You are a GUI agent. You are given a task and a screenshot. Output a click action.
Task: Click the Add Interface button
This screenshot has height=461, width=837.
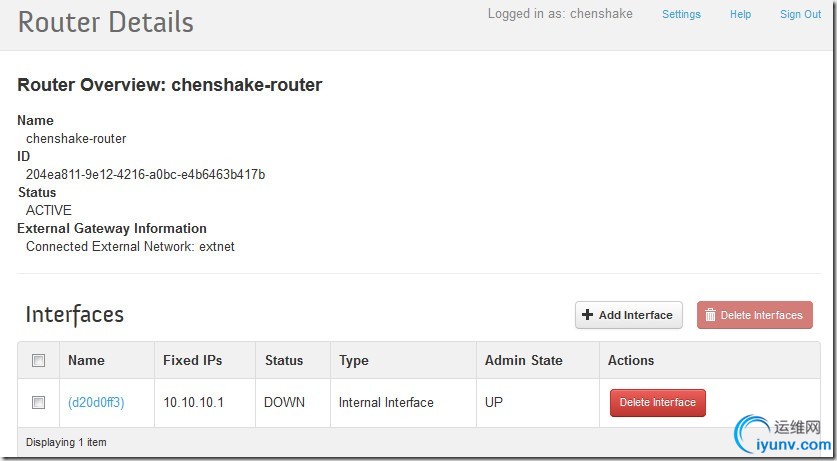[628, 315]
